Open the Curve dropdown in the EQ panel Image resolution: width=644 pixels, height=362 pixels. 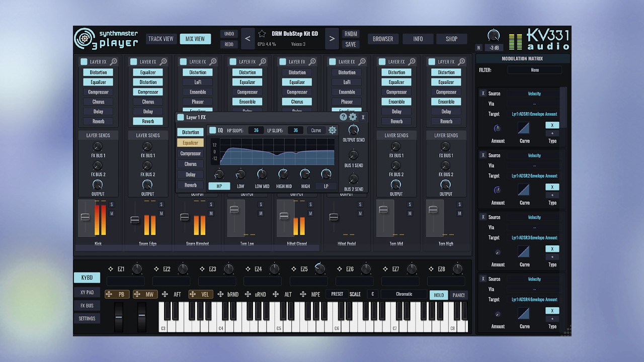point(315,130)
